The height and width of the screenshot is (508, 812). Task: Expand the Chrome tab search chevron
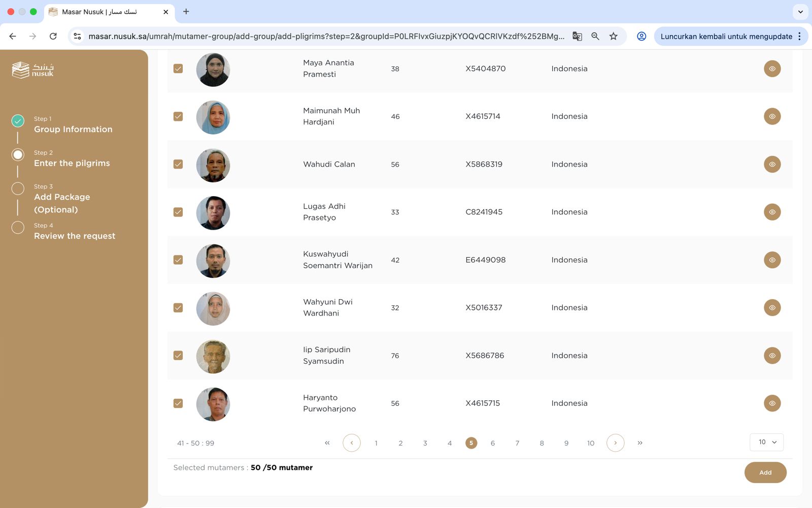(800, 12)
